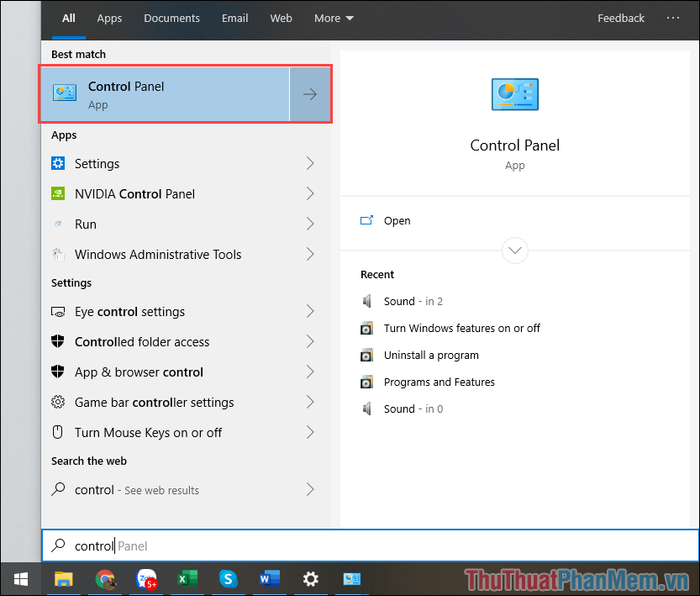Click icon beside Uninstall a program
The width and height of the screenshot is (700, 596).
(367, 355)
